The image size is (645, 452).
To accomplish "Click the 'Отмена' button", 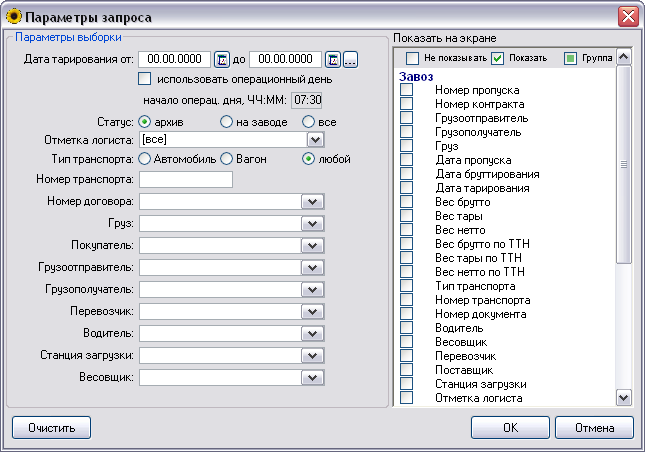I will [593, 428].
